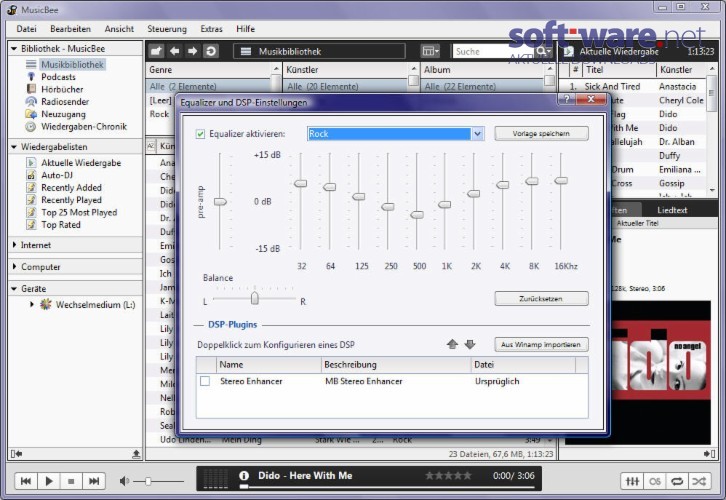The image size is (726, 500).
Task: Rate track with the star rating
Action: [x=448, y=475]
